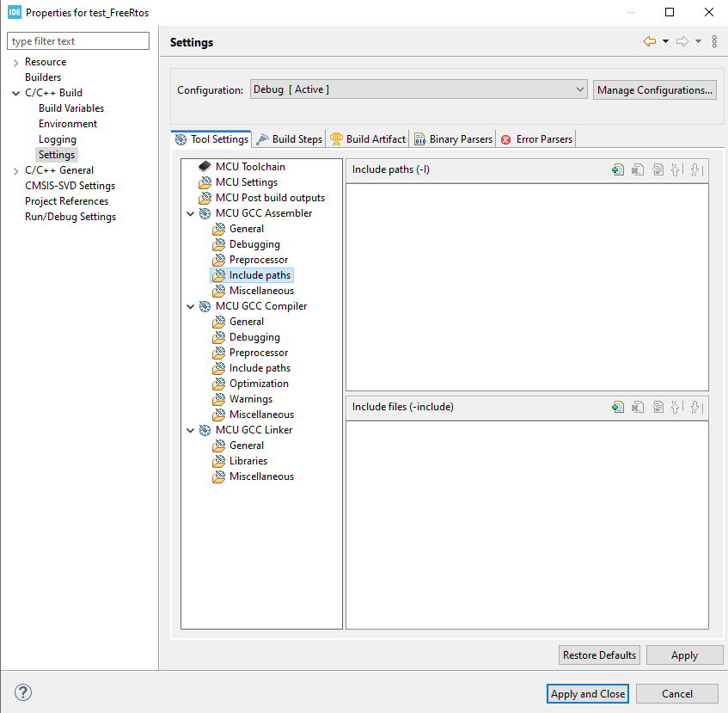This screenshot has height=713, width=728.
Task: Click Apply and Close button
Action: (x=588, y=693)
